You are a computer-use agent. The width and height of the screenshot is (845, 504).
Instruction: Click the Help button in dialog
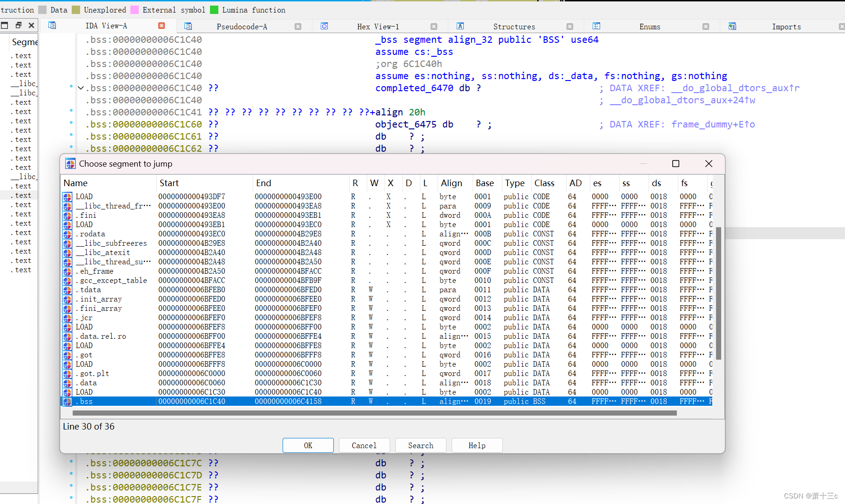477,445
